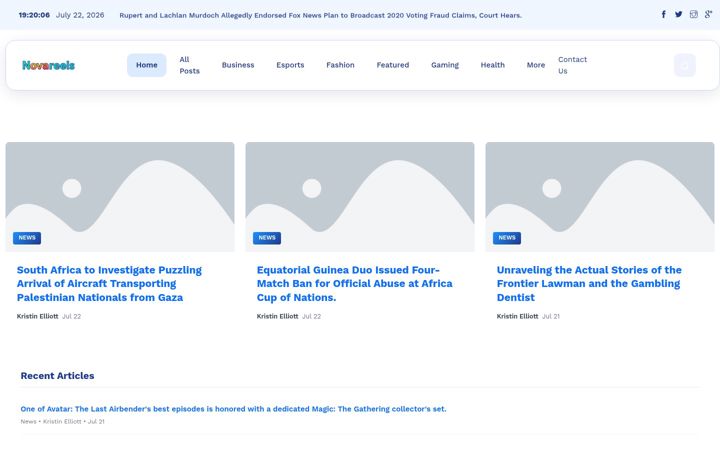Click NEWS badge on Frontier Lawman card
Viewport: 720px width, 450px height.
coord(507,238)
